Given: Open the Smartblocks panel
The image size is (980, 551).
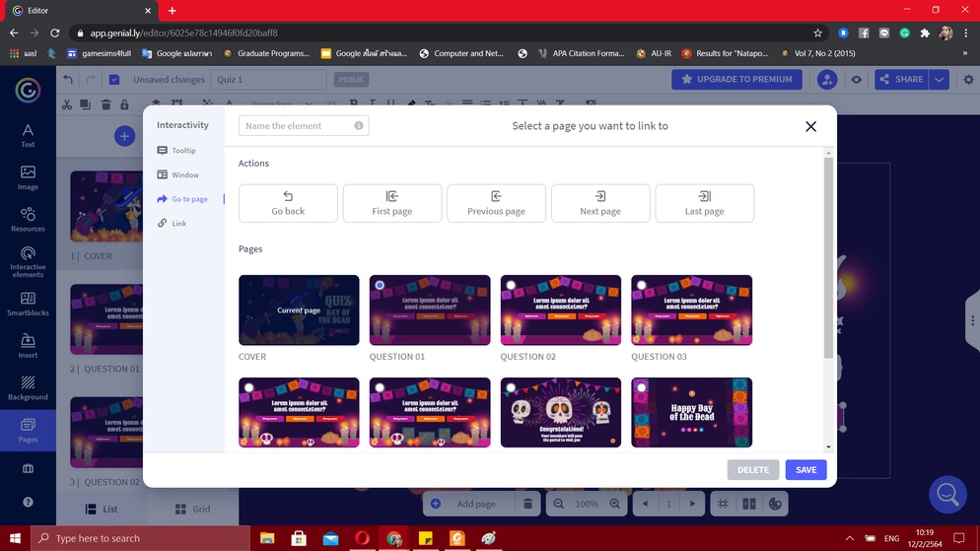Looking at the screenshot, I should pos(28,304).
